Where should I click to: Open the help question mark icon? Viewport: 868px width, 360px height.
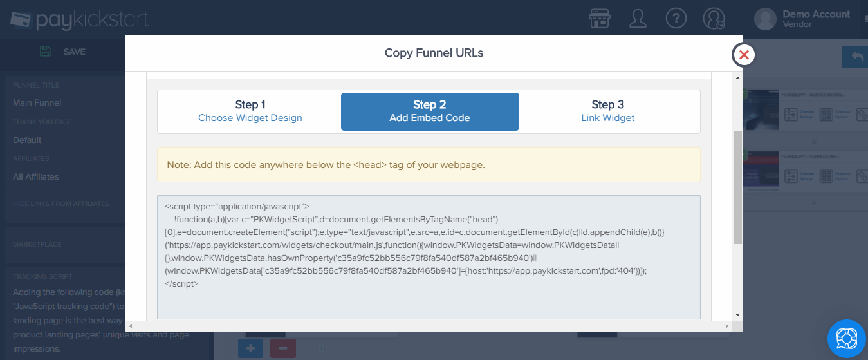[x=676, y=18]
